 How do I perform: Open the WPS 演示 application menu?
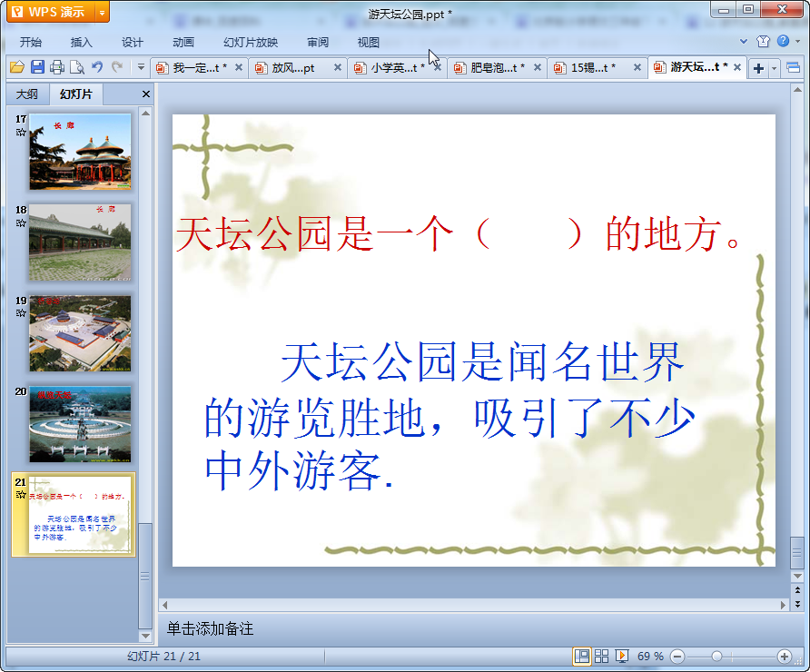pos(51,12)
